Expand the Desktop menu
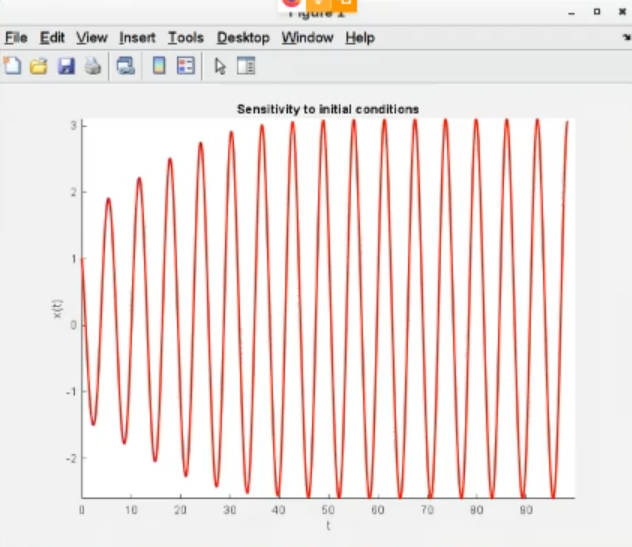Screen dimensions: 632x547 tap(243, 38)
